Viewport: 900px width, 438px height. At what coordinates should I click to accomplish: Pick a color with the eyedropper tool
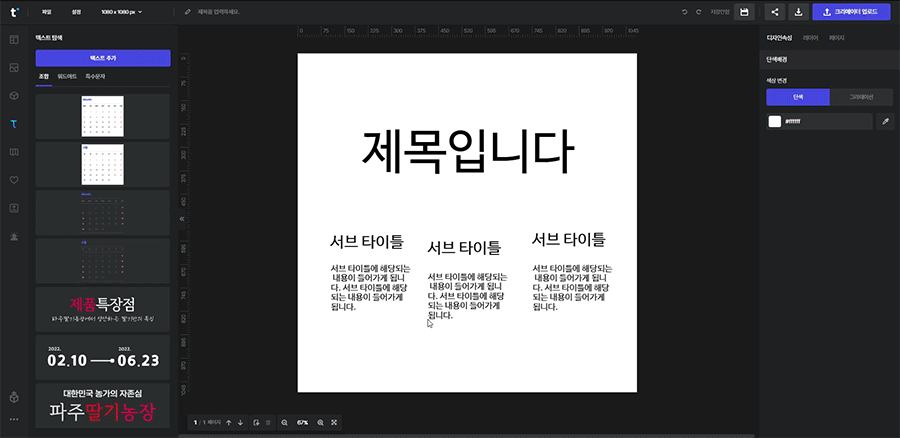tap(885, 121)
